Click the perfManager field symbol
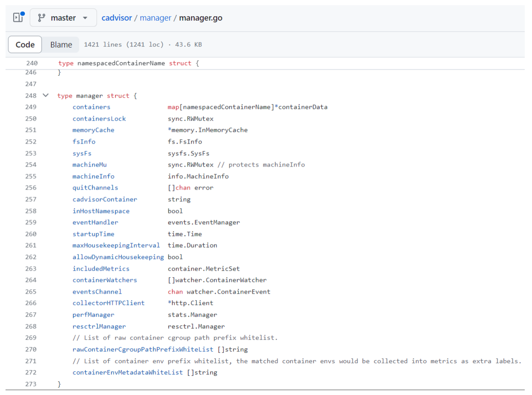 [x=93, y=315]
